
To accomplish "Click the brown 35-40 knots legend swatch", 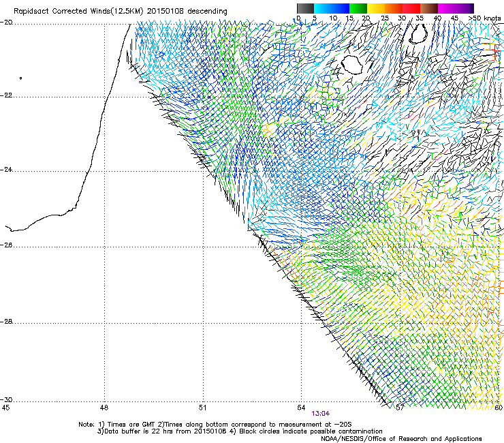I will (x=429, y=8).
